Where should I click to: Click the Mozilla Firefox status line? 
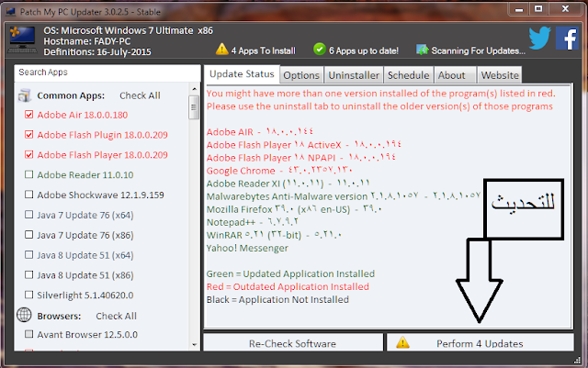[294, 209]
